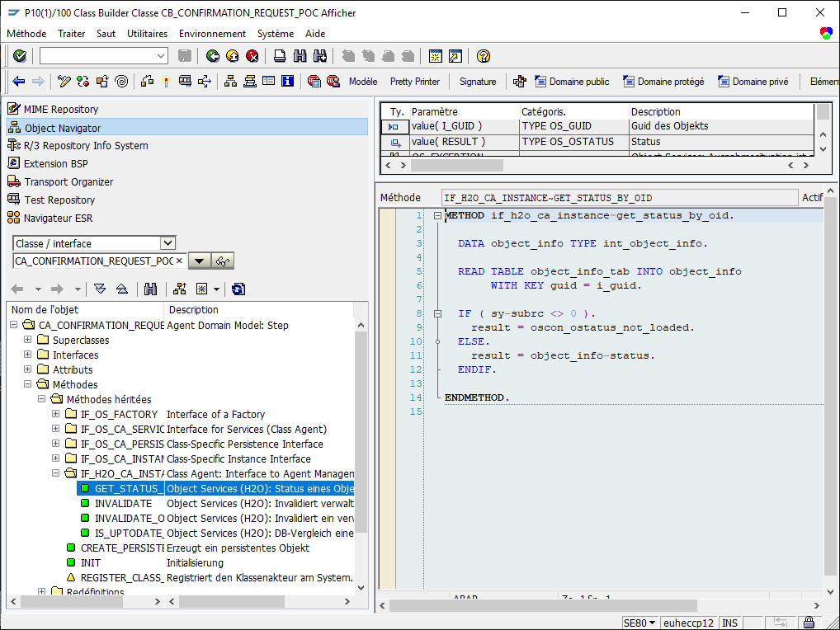This screenshot has width=840, height=630.
Task: Click the Refresh icon in object tree toolbar
Action: (x=238, y=289)
